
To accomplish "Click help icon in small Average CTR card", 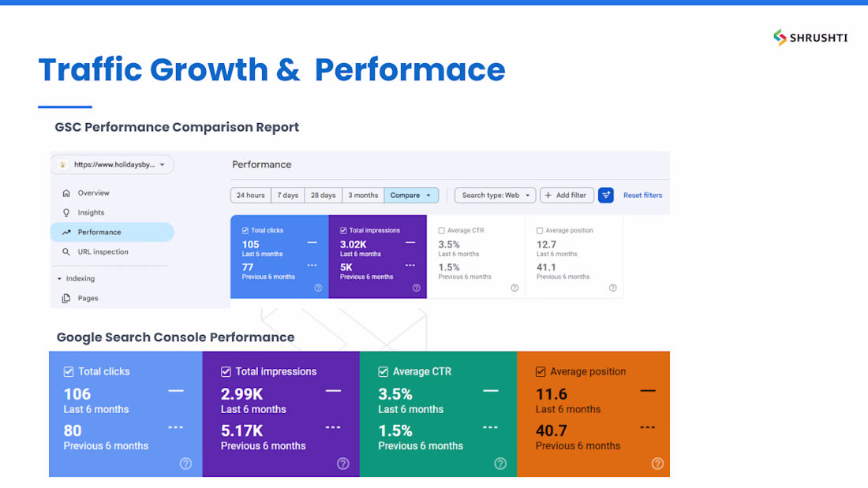I will 514,288.
